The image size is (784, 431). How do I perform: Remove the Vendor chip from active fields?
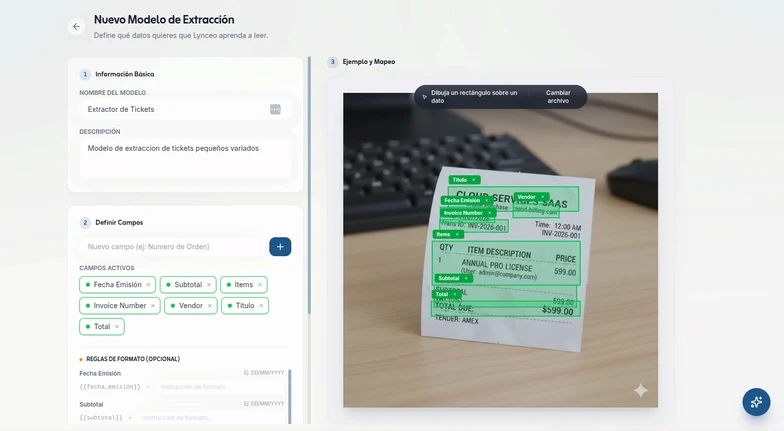click(210, 306)
